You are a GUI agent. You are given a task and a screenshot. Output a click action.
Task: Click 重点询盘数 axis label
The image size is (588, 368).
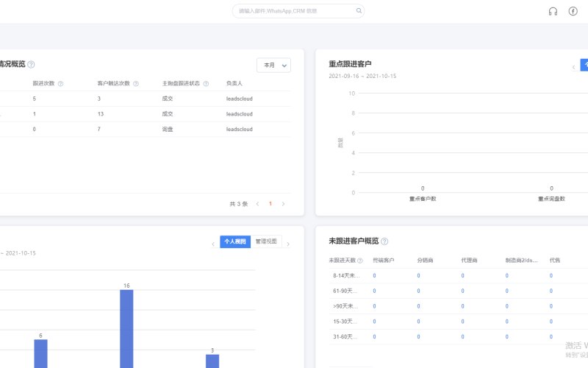(x=551, y=199)
